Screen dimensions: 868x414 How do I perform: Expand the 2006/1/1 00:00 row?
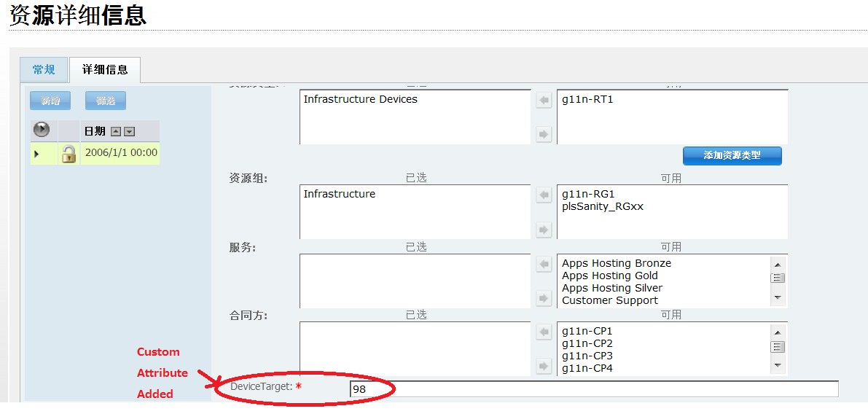point(36,154)
